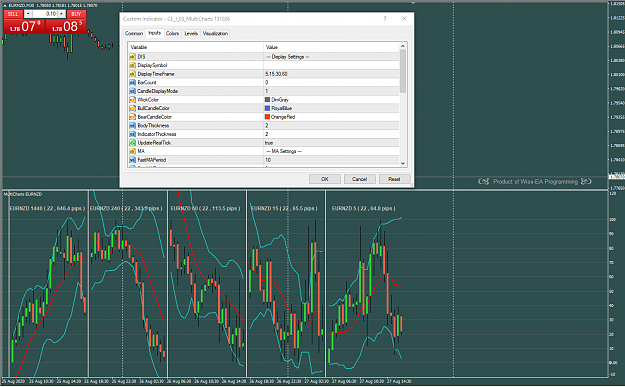
Task: Click the WickColor variable icon
Action: 132,100
